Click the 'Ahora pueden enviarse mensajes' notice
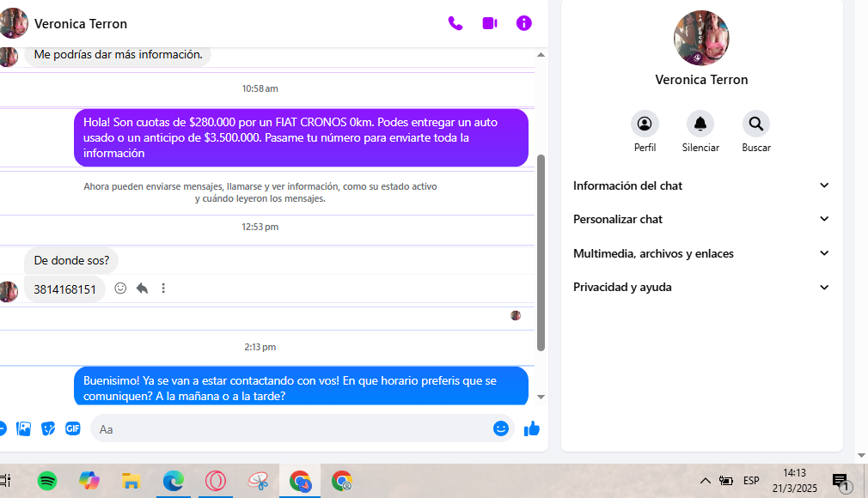868x498 pixels. click(260, 192)
